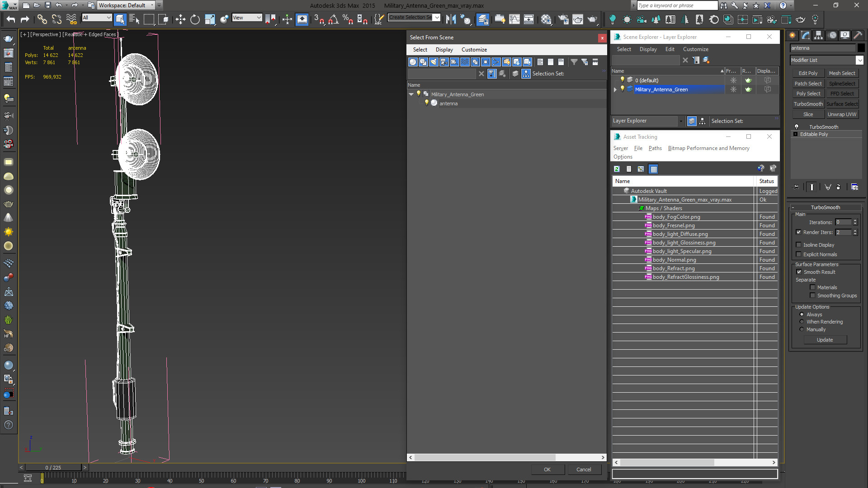Click the binoculars search icon
868x488 pixels.
pyautogui.click(x=724, y=5)
